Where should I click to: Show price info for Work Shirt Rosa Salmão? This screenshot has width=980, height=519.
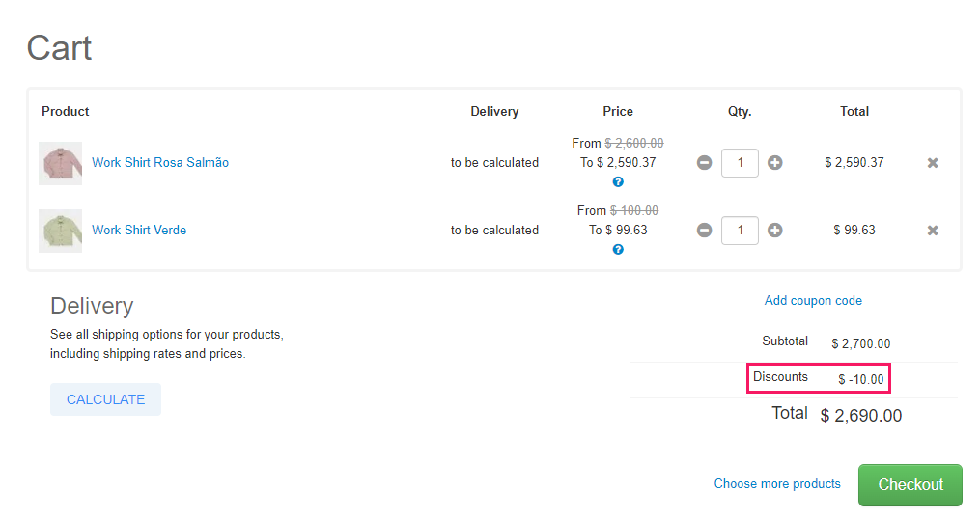pos(618,181)
